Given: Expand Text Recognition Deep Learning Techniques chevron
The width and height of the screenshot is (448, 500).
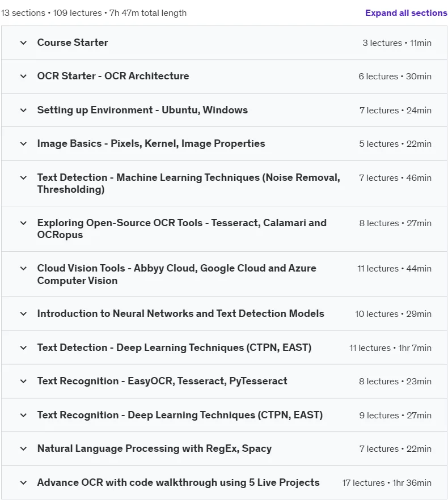Looking at the screenshot, I should [23, 415].
